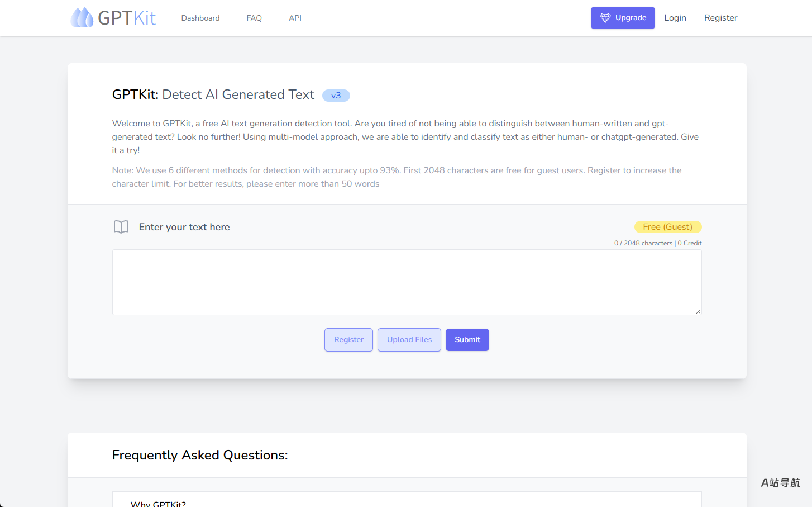812x507 pixels.
Task: Open the Login link
Action: coord(675,18)
